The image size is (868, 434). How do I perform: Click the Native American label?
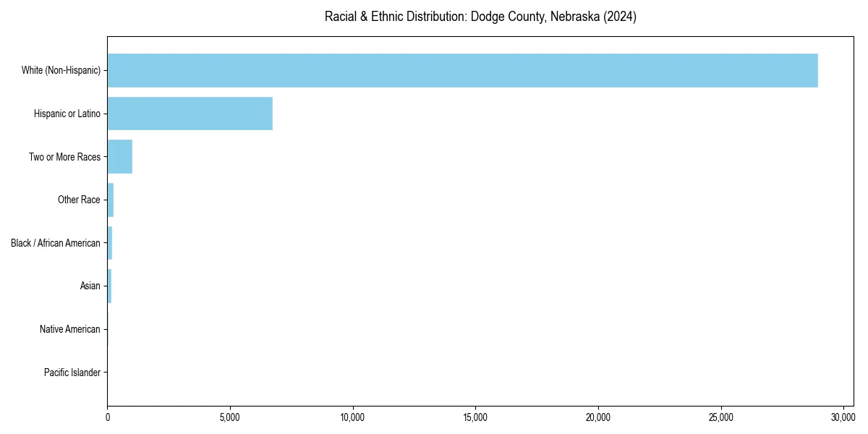[70, 329]
